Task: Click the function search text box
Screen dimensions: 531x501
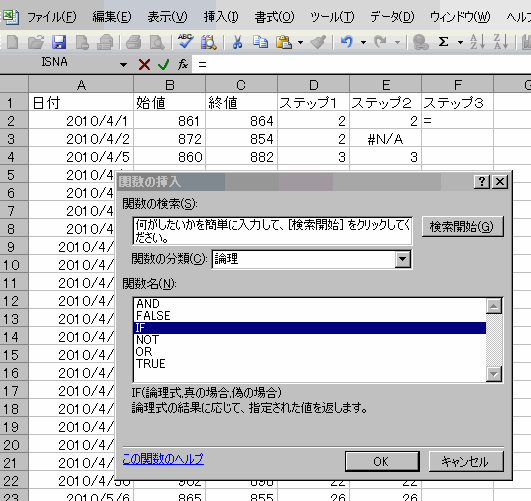Action: coord(272,231)
